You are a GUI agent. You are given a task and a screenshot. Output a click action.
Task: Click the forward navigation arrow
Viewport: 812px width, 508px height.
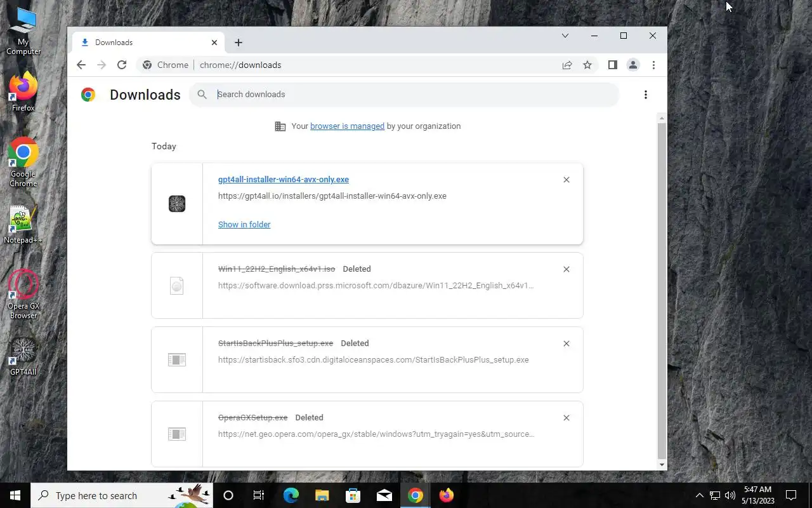[x=101, y=65]
